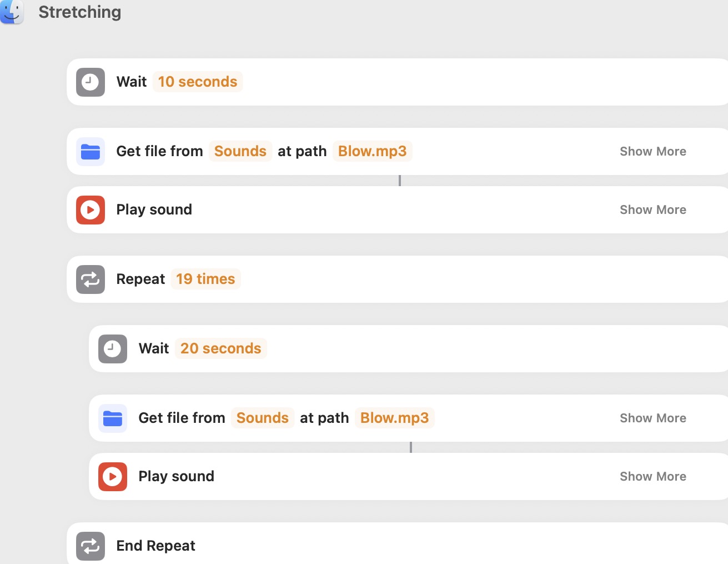Click the clock icon of Wait 10 seconds
This screenshot has width=728, height=564.
click(91, 82)
